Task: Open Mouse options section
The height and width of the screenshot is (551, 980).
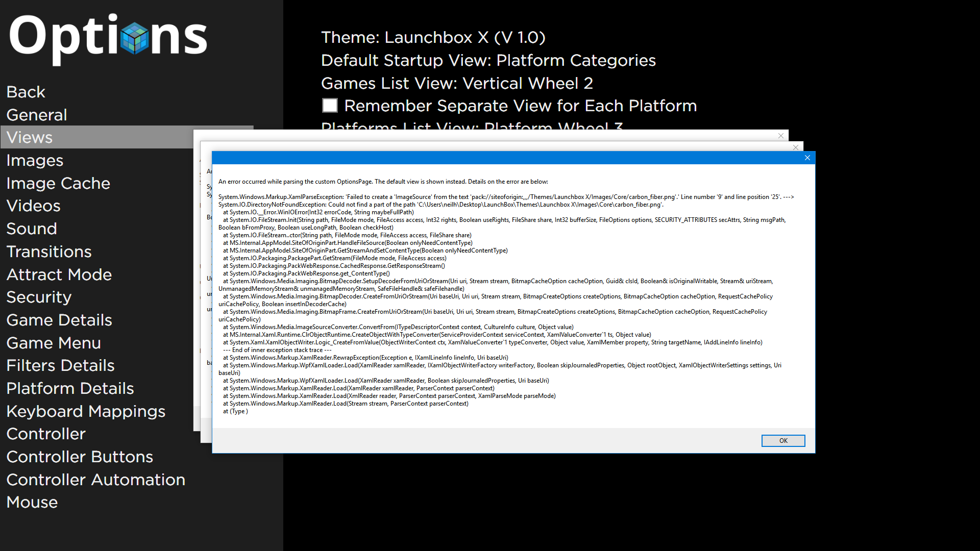Action: coord(32,502)
